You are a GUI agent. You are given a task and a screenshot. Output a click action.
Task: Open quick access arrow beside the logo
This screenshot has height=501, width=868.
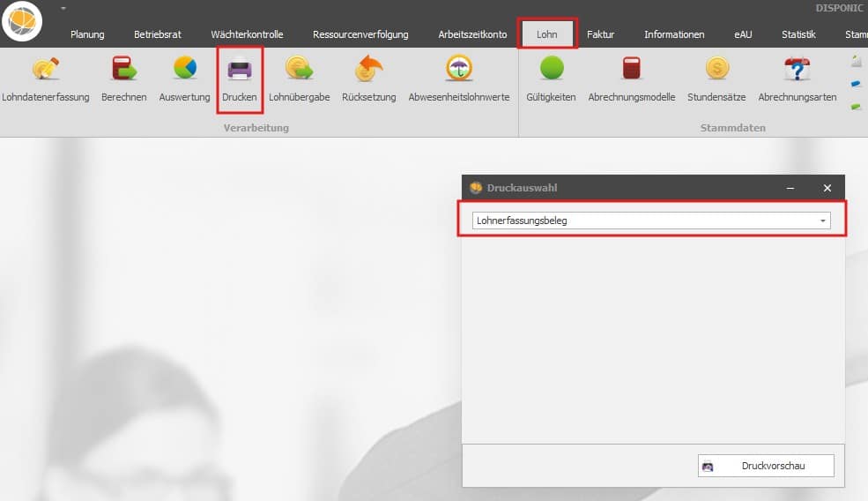[64, 9]
